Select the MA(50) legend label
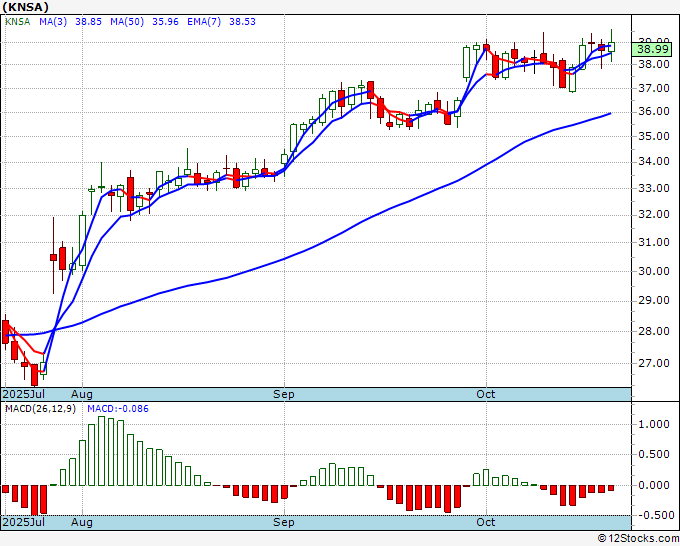Screen dimensions: 680x546 127,21
